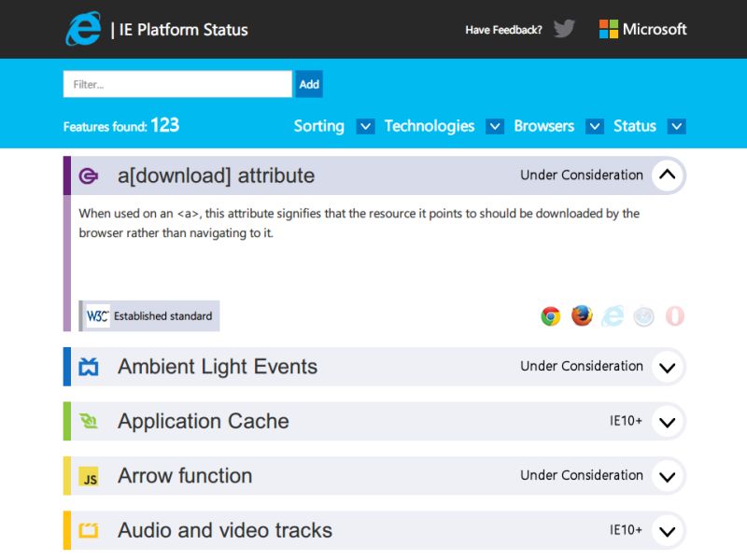Expand the Arrow function row

(x=668, y=476)
